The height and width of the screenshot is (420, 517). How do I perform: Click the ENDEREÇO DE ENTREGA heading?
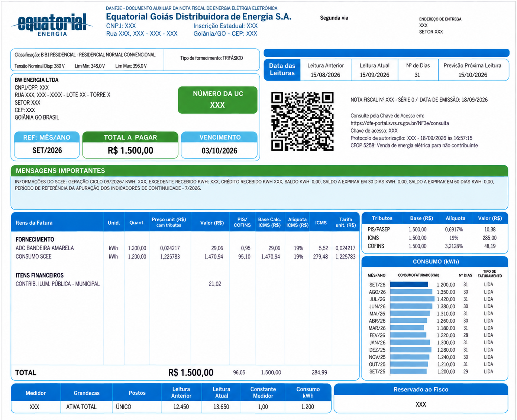pyautogui.click(x=440, y=19)
